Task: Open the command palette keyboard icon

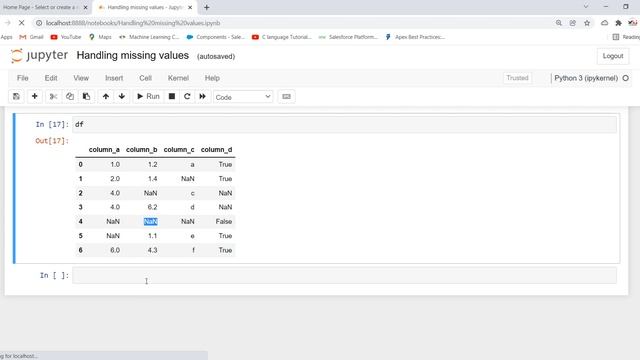Action: tap(287, 97)
